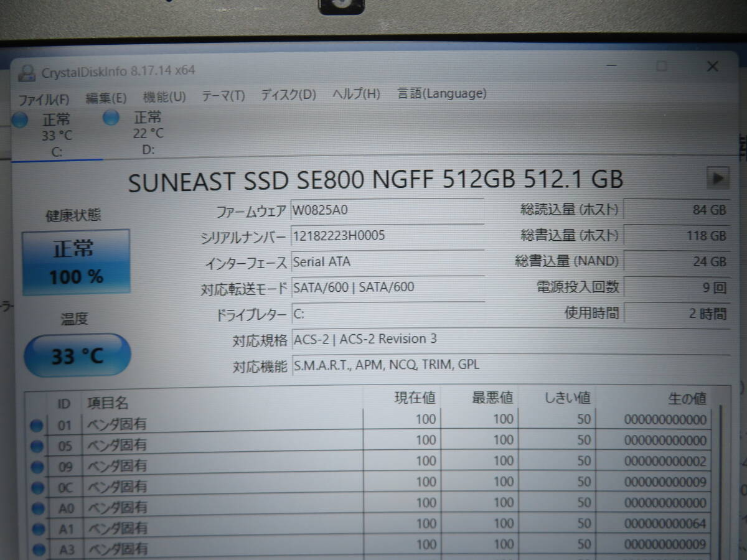Screen dimensions: 747x560
Task: Select the ベンダ固有 name in row 09
Action: pyautogui.click(x=116, y=465)
